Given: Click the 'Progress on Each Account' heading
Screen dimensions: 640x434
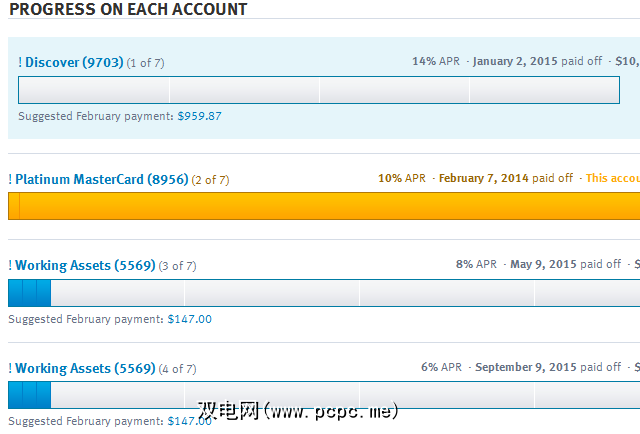Looking at the screenshot, I should pos(128,9).
